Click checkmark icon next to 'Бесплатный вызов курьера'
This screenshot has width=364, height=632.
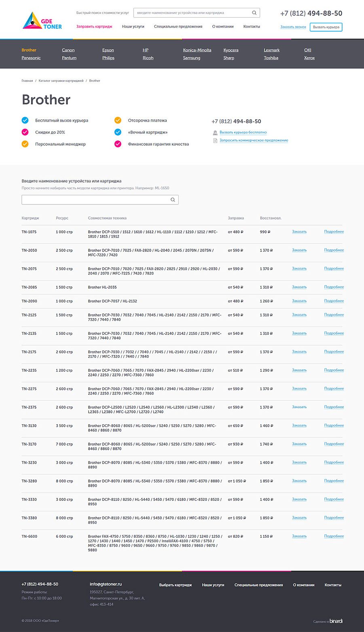click(25, 120)
